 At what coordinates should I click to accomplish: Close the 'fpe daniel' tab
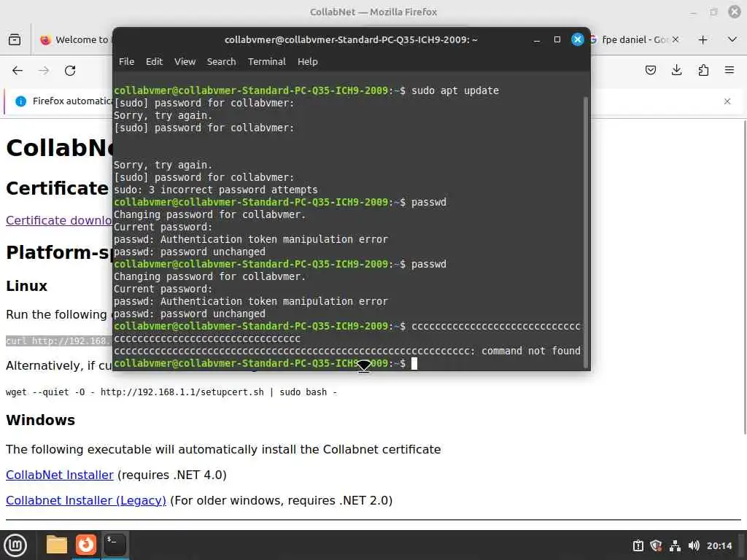(x=675, y=39)
